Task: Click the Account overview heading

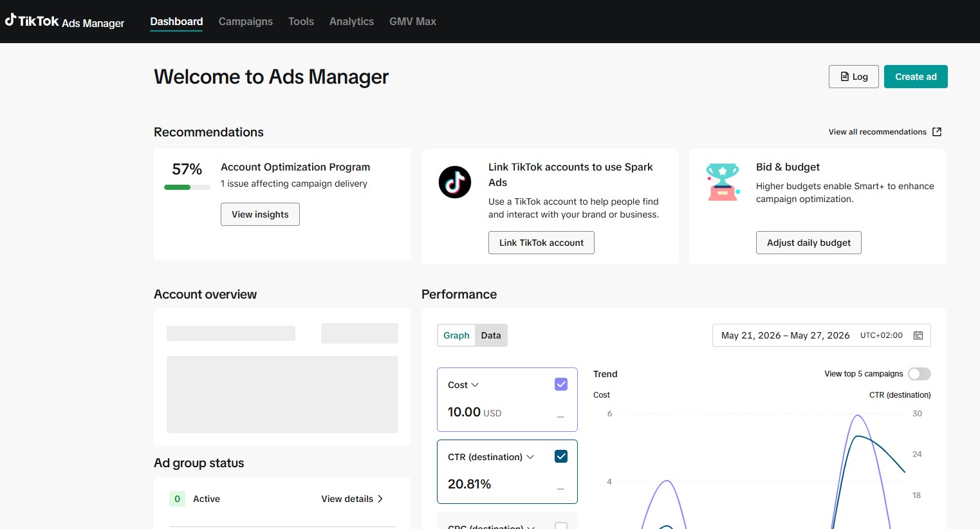Action: coord(205,294)
